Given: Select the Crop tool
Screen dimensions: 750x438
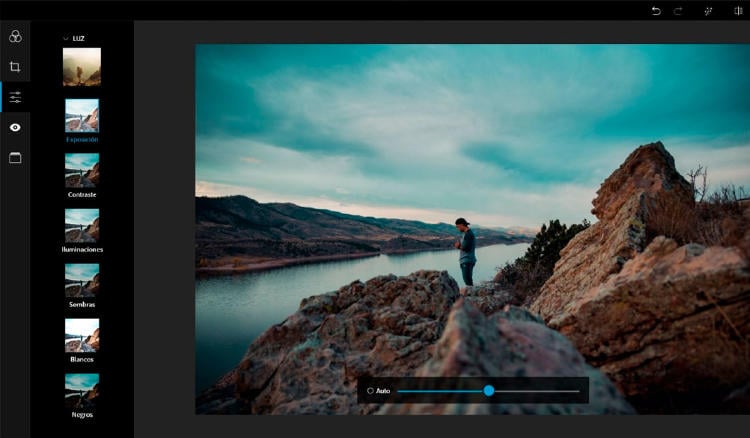Looking at the screenshot, I should (x=15, y=67).
